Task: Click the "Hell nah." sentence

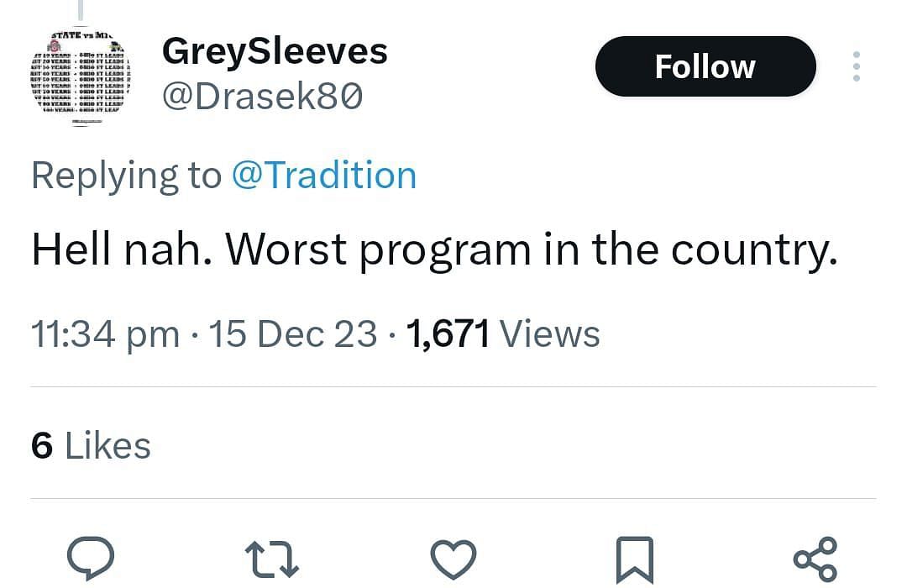Action: pos(120,249)
